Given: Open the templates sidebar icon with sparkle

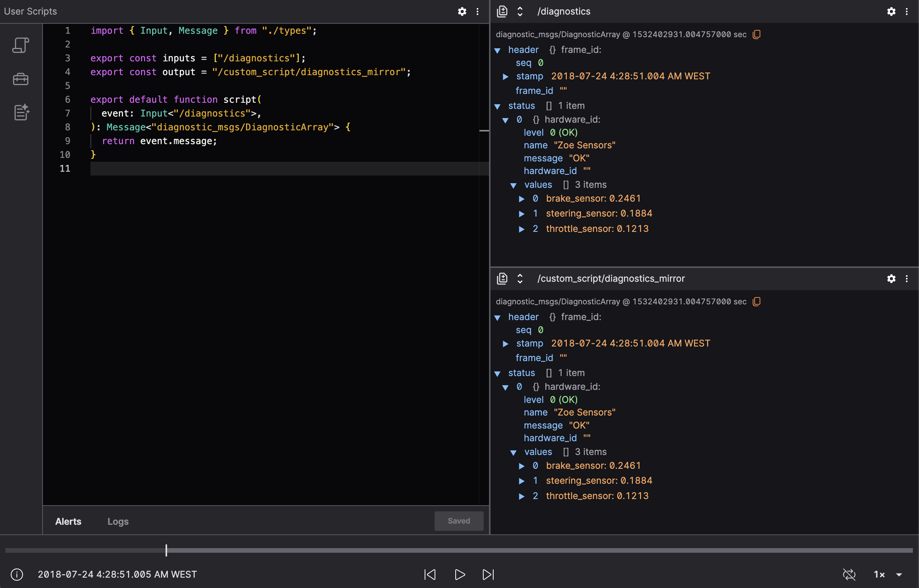Looking at the screenshot, I should pyautogui.click(x=21, y=112).
